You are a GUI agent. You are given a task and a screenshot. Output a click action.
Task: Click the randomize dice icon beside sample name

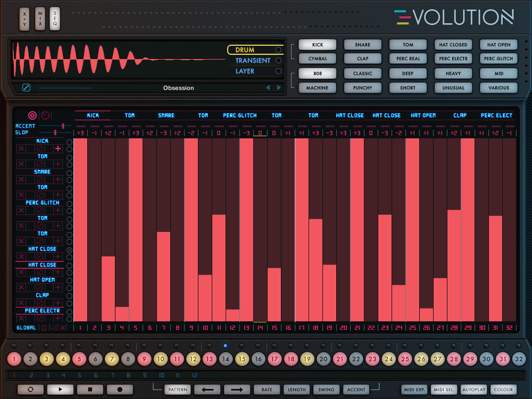(x=26, y=88)
